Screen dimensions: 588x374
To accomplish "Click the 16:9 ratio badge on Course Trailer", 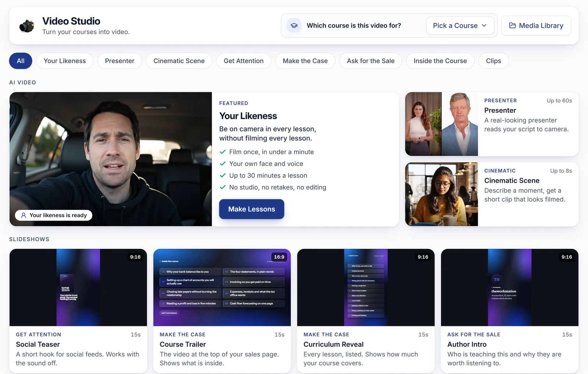I will [279, 257].
